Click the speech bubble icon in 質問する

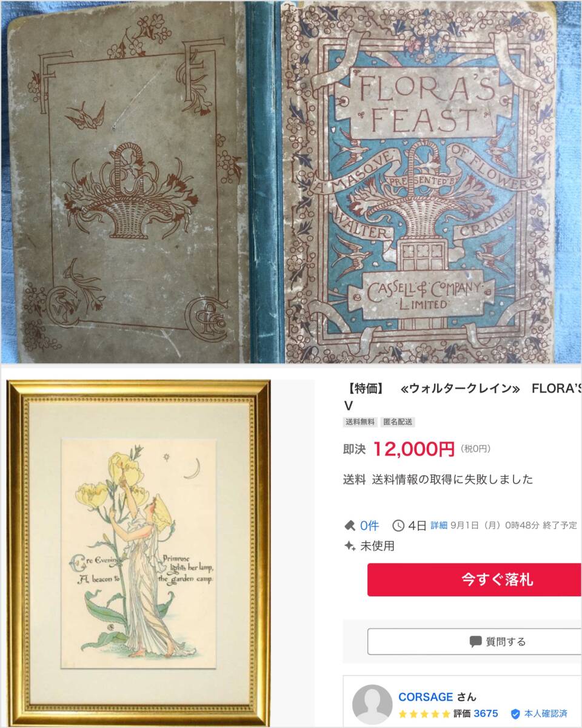pyautogui.click(x=475, y=641)
